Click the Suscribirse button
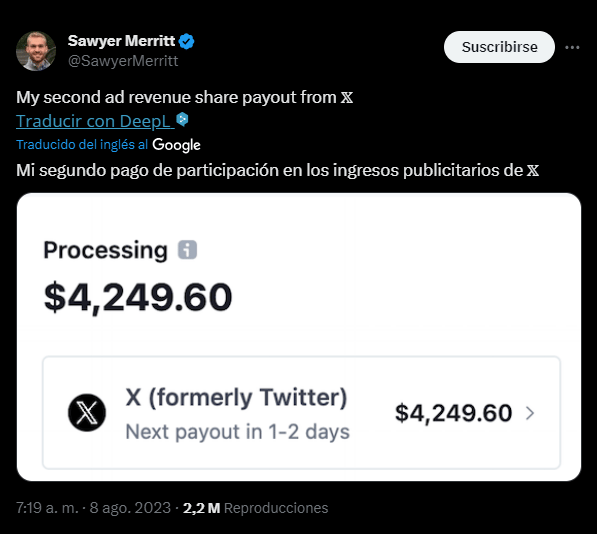The height and width of the screenshot is (534, 597). click(x=499, y=47)
